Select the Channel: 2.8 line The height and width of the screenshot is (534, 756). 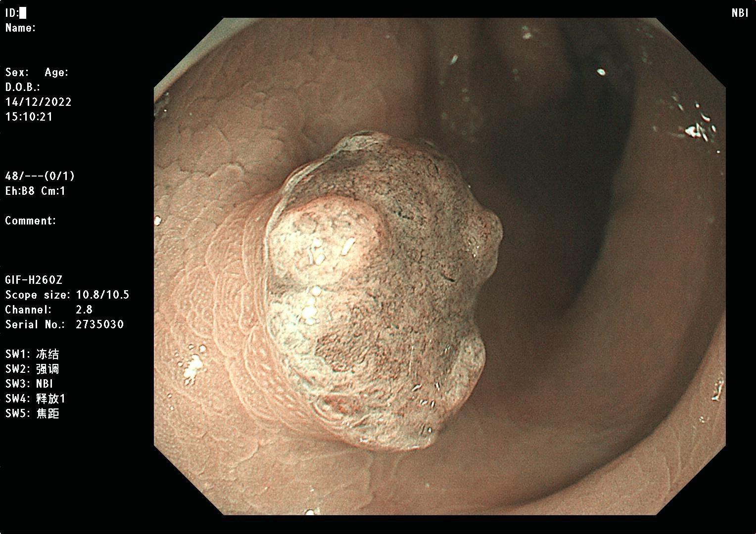coord(48,310)
